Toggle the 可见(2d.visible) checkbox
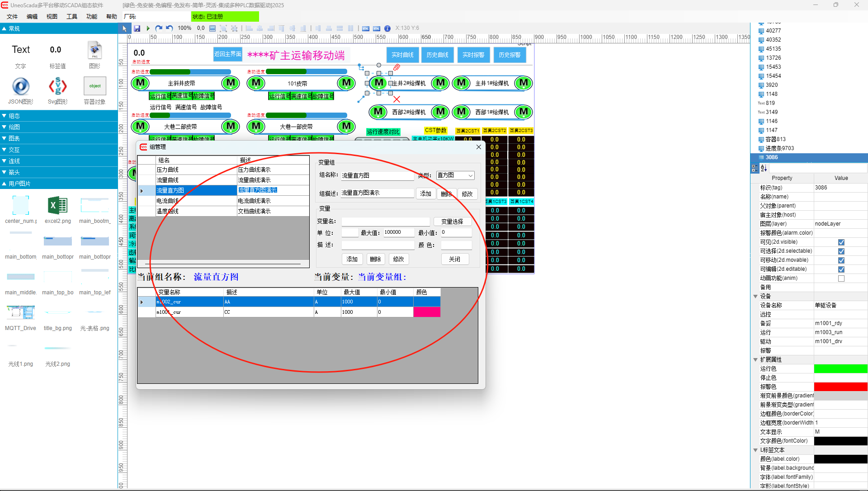The height and width of the screenshot is (491, 868). 841,242
